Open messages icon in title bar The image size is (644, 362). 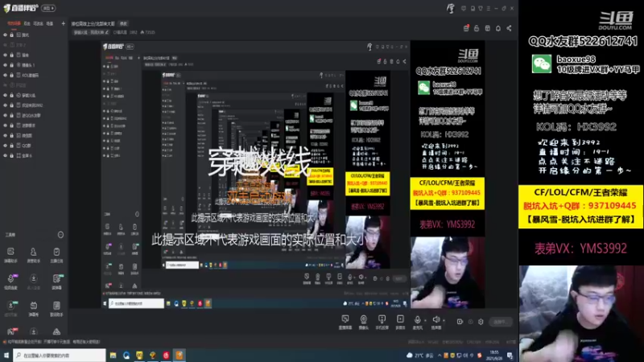464,8
